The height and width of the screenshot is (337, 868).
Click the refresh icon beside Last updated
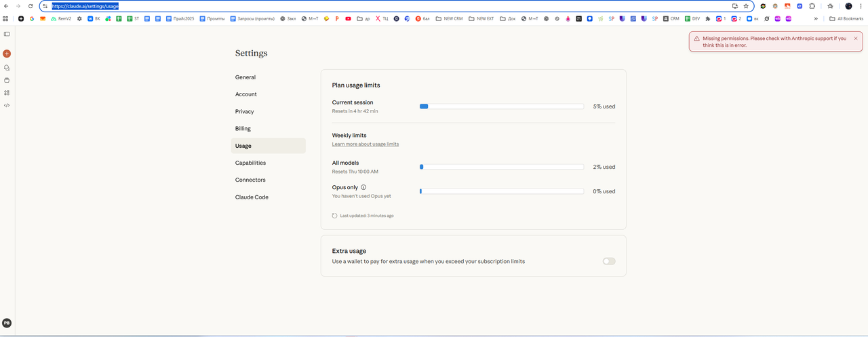coord(335,216)
